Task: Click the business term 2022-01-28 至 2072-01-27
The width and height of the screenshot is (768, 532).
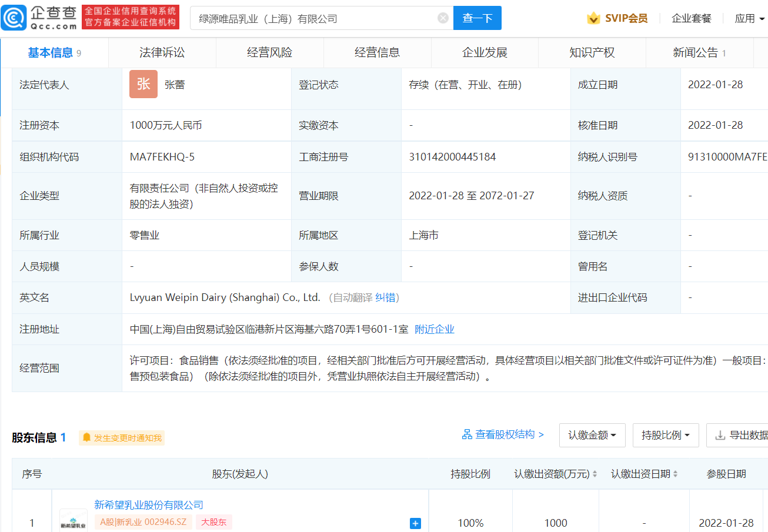Action: pos(472,196)
